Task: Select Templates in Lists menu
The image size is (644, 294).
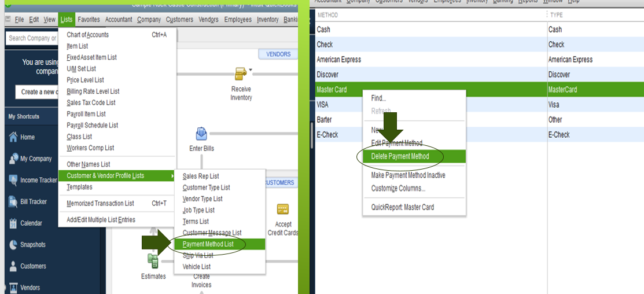Action: 117,187
